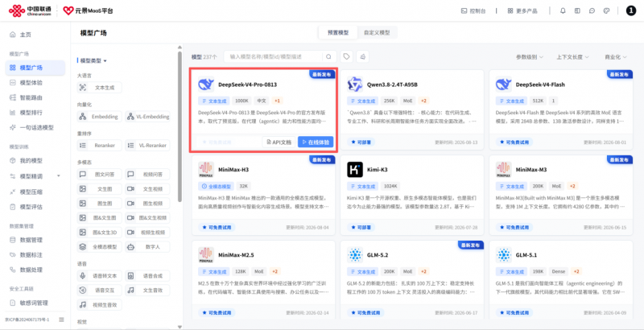The height and width of the screenshot is (330, 644).
Task: Click the tag filter icon beside search
Action: click(347, 56)
